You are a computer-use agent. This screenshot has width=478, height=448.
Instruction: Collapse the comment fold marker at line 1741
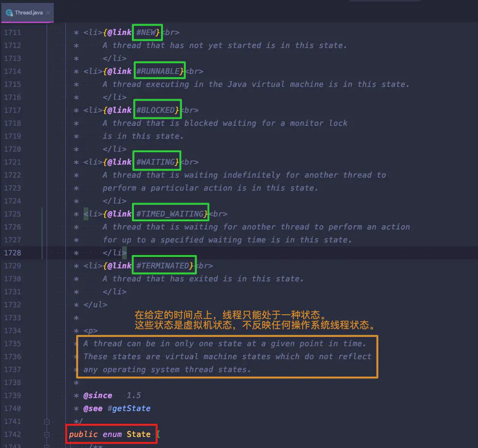coord(47,422)
